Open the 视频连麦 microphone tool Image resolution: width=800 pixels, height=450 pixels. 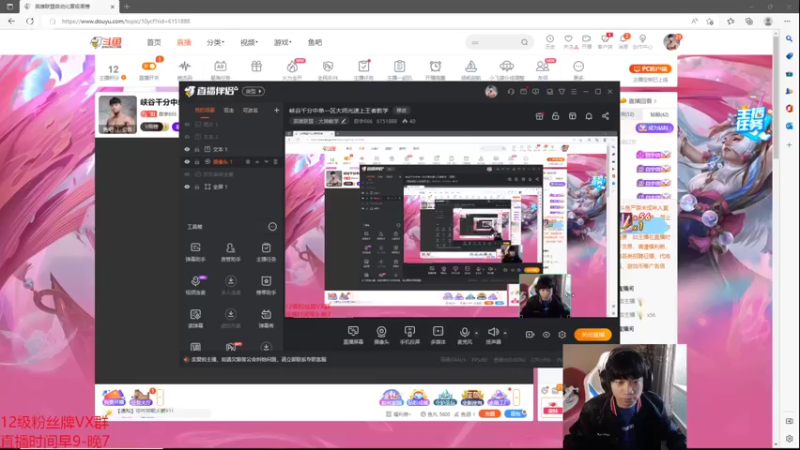tap(195, 285)
